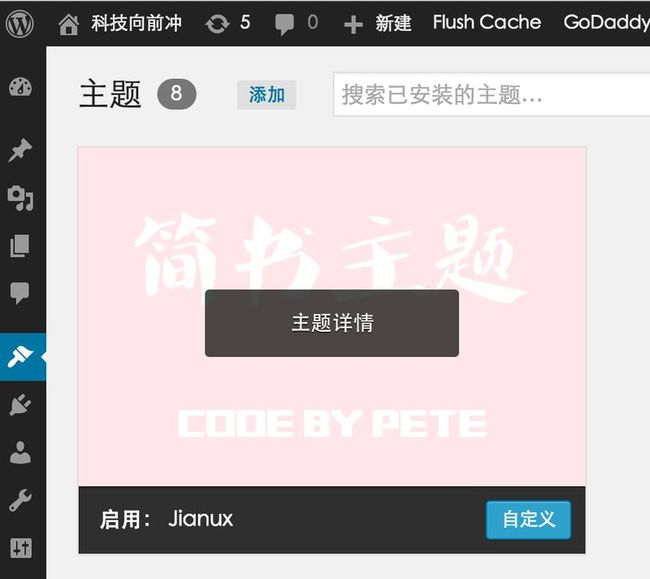Screen dimensions: 650x579
Task: Open Posts via the pushpin icon
Action: (20, 150)
